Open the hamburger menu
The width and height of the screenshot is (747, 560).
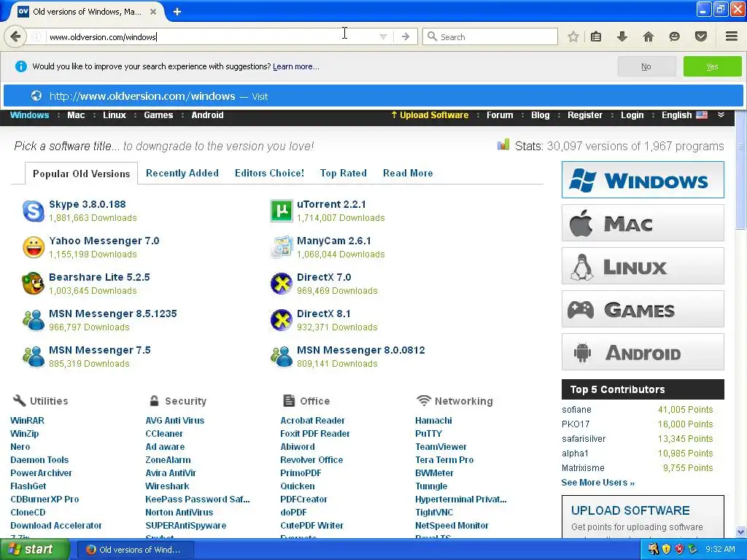click(732, 36)
